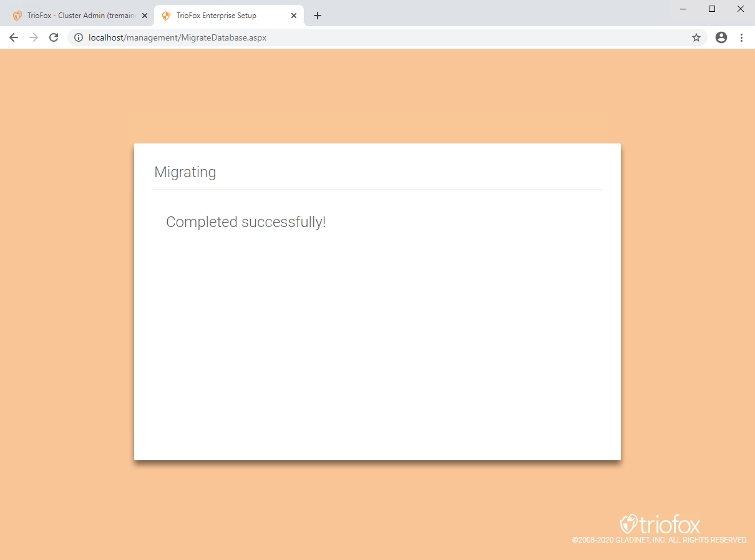This screenshot has width=755, height=560.
Task: Open the Chrome three-dot menu
Action: (741, 37)
